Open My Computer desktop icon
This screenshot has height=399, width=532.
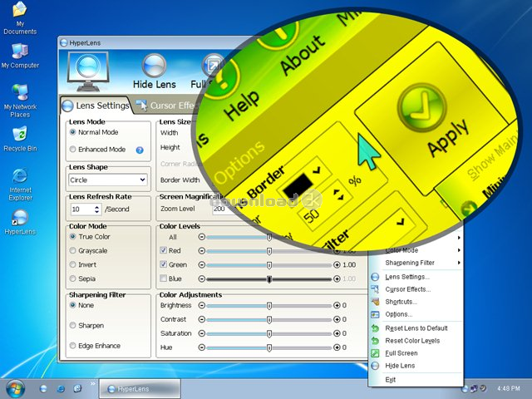coord(20,56)
